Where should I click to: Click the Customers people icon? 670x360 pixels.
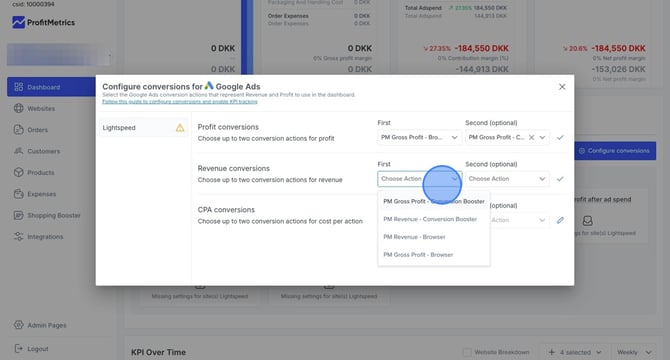(x=18, y=151)
